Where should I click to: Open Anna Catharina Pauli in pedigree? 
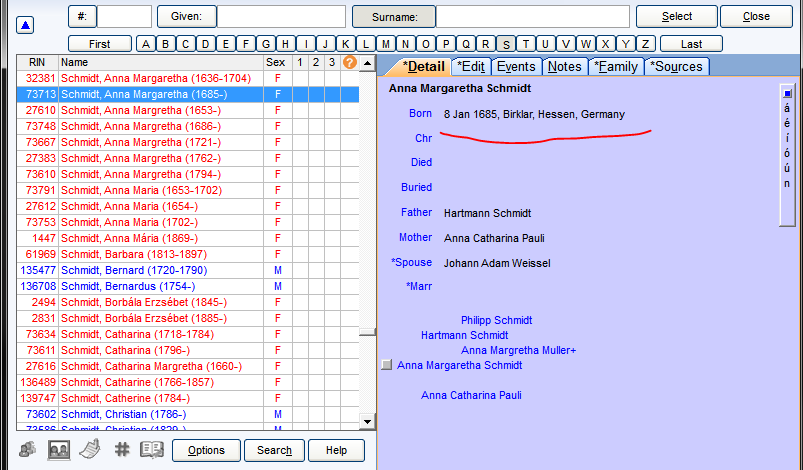tap(471, 395)
